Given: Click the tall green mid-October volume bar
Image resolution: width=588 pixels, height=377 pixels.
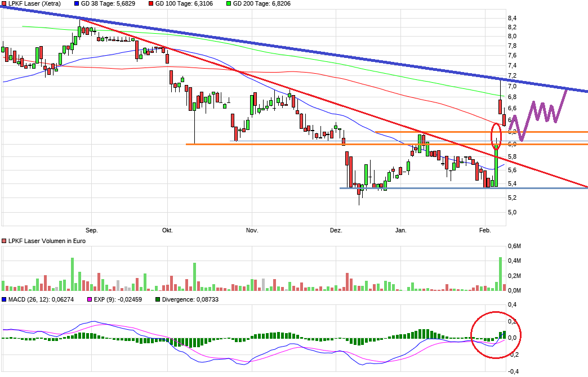Looking at the screenshot, I should (195, 277).
